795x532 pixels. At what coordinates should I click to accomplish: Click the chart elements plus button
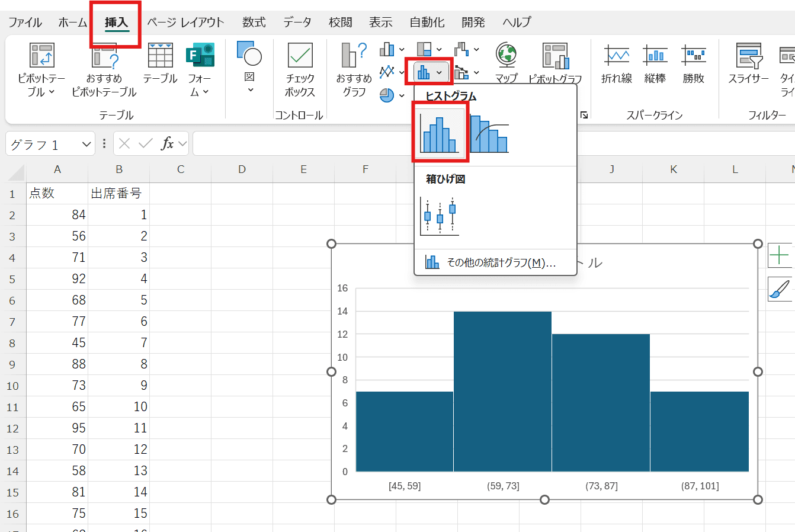click(779, 255)
